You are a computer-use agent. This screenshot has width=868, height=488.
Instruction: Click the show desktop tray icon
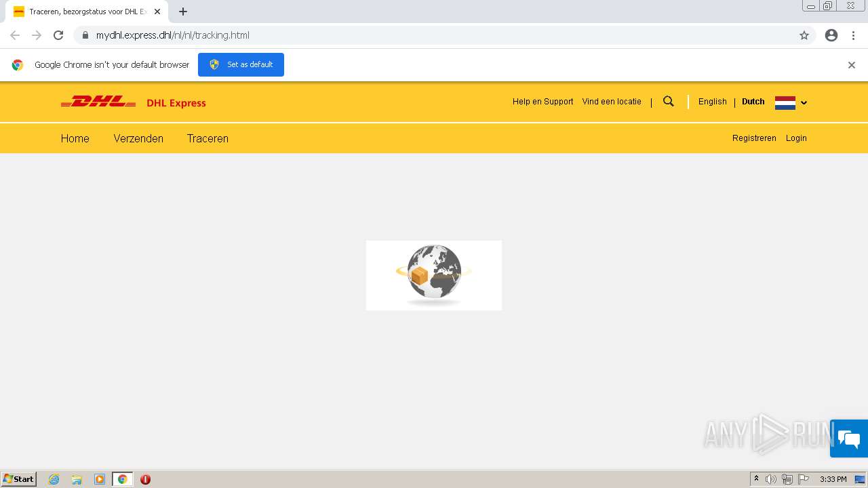click(x=860, y=479)
